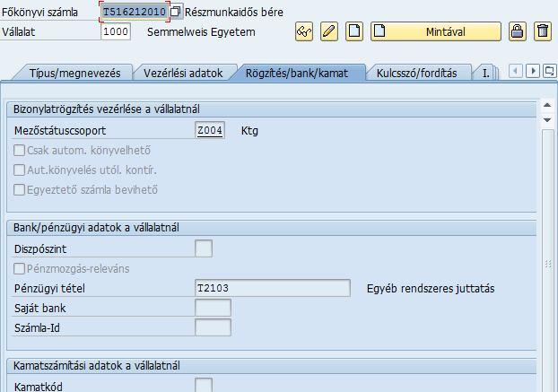
Task: Click the Pénzügyi tétel field T2103
Action: click(273, 288)
